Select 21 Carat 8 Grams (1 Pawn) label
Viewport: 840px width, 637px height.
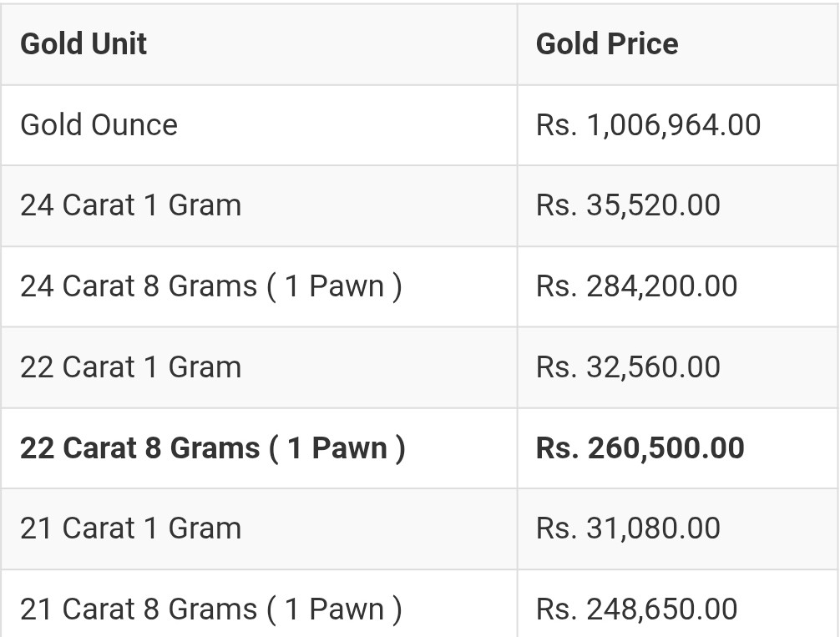click(211, 609)
